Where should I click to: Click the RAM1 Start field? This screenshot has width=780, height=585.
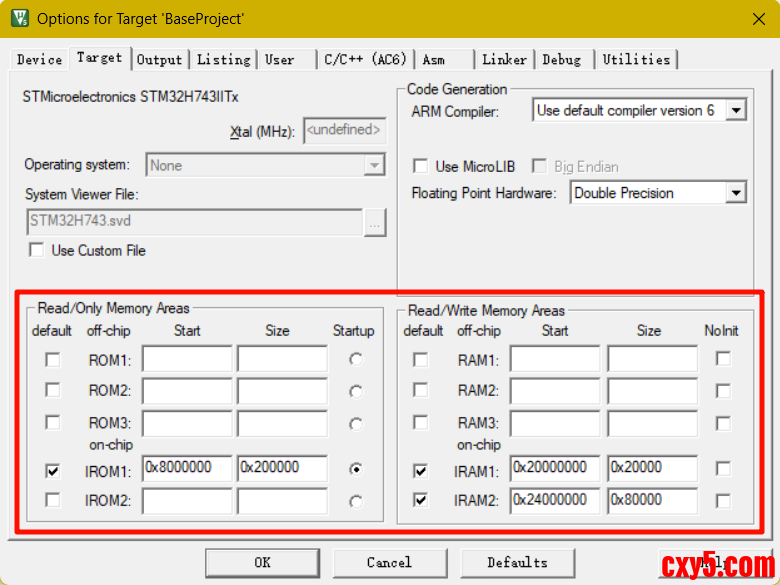coord(555,359)
